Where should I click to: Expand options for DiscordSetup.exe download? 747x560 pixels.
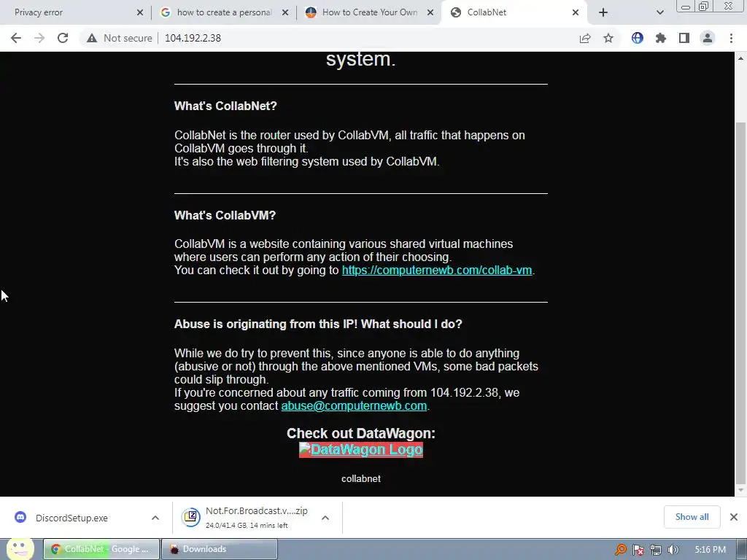(x=155, y=518)
